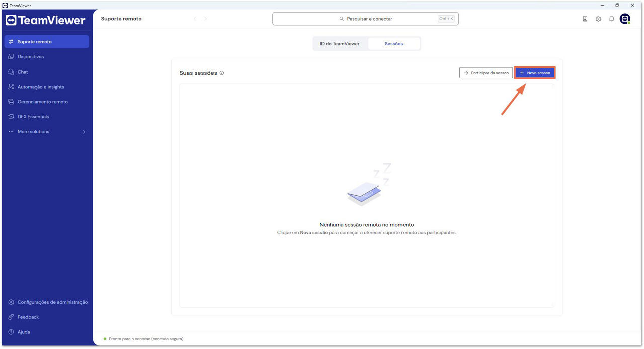644x349 pixels.
Task: Focus the Pesquisar e conectar search field
Action: [x=365, y=19]
